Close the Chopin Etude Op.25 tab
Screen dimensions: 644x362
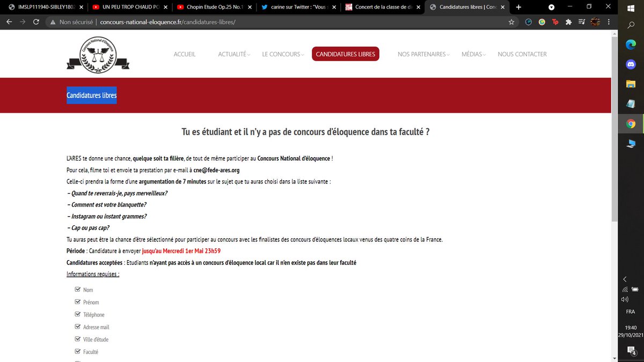[x=250, y=7]
